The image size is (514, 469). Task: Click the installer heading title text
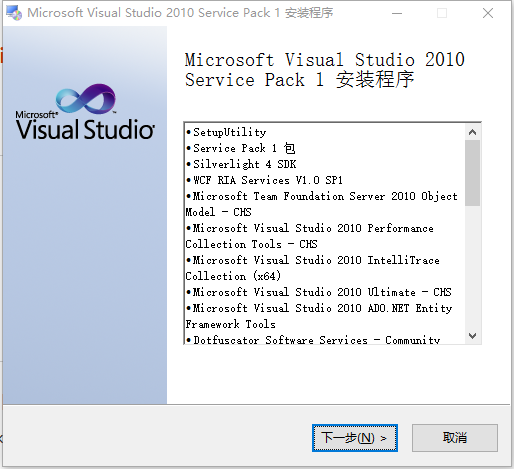click(x=325, y=70)
